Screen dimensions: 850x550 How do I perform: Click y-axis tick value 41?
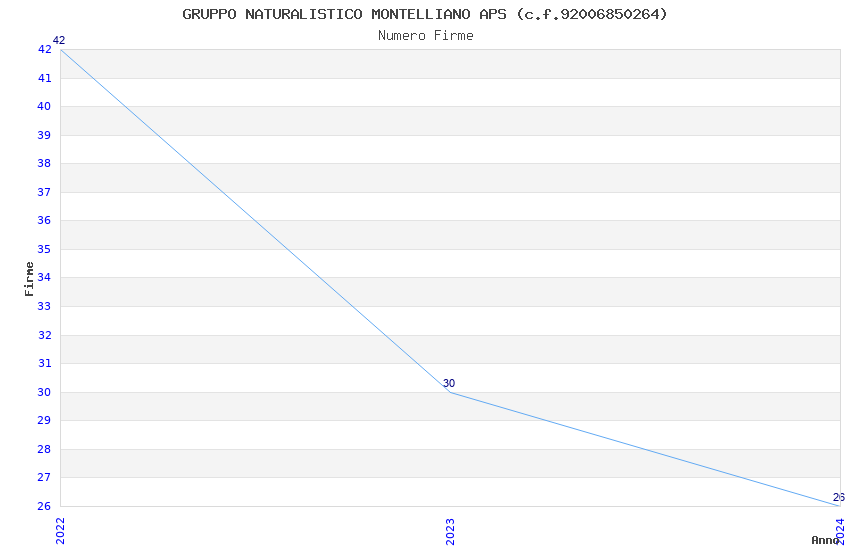[x=44, y=78]
